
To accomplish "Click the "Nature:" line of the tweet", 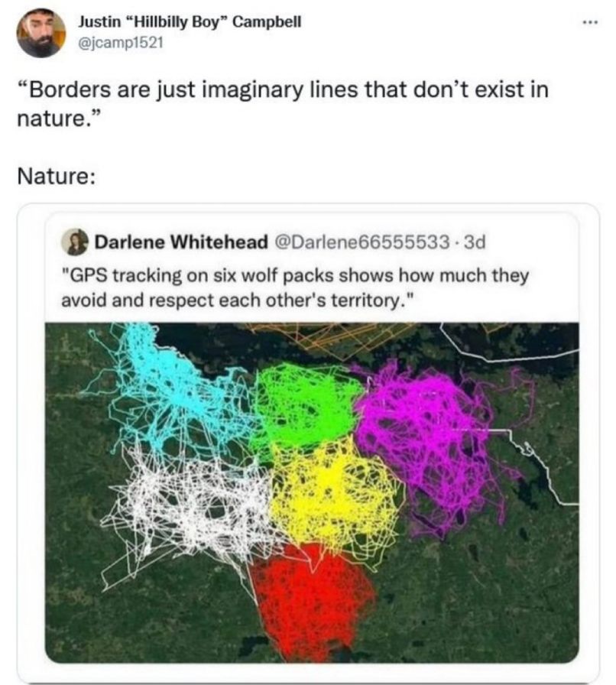I will (x=57, y=176).
